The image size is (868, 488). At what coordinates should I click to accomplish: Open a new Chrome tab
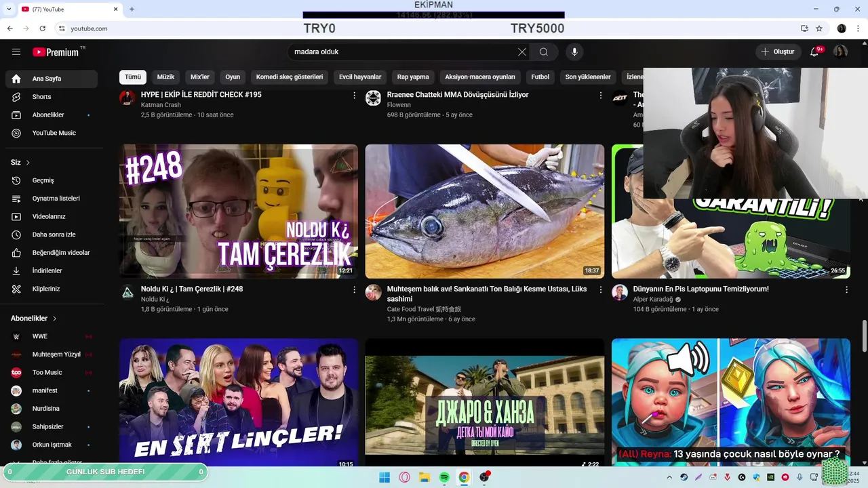coord(132,9)
